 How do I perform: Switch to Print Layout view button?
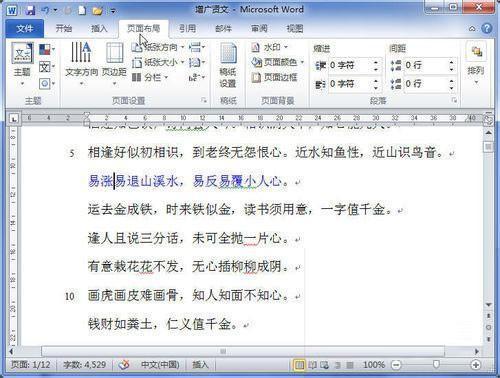click(299, 365)
